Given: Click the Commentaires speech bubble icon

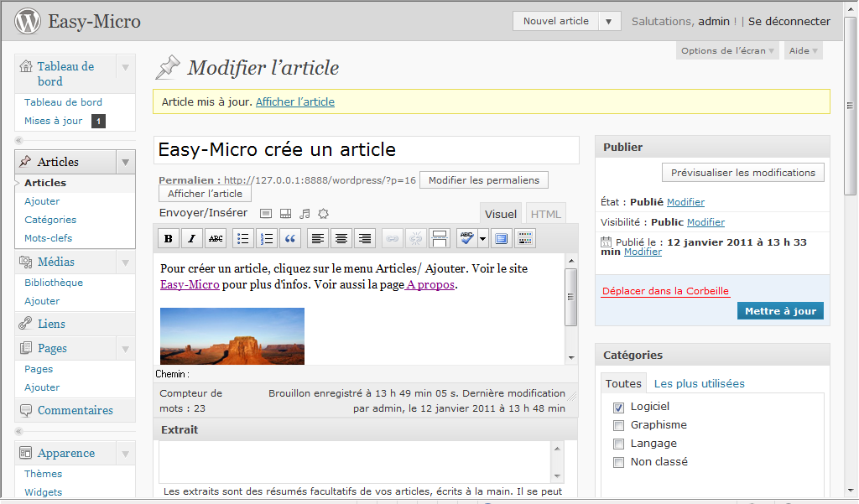Looking at the screenshot, I should click(26, 410).
